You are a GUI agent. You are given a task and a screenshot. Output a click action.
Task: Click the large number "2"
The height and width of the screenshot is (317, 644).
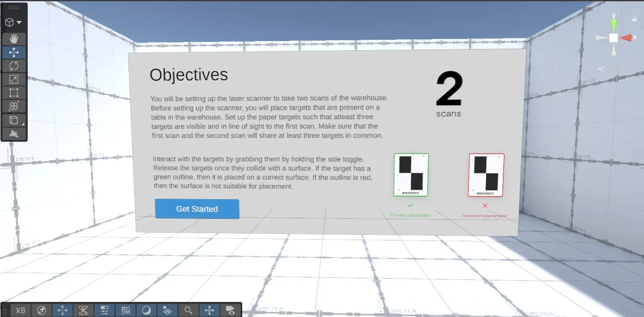coord(449,89)
